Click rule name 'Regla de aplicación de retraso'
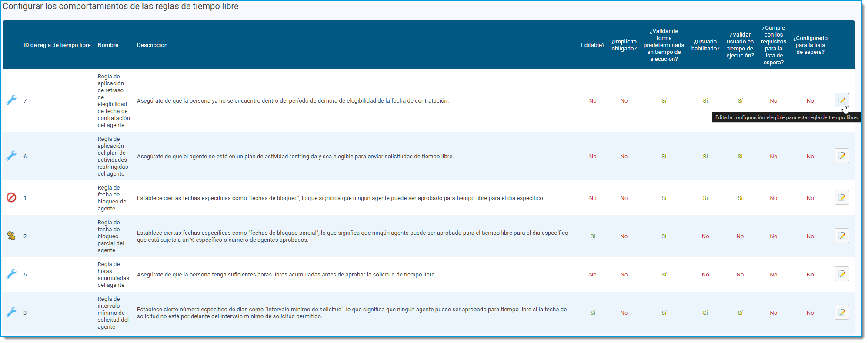The width and height of the screenshot is (868, 343). click(x=114, y=100)
